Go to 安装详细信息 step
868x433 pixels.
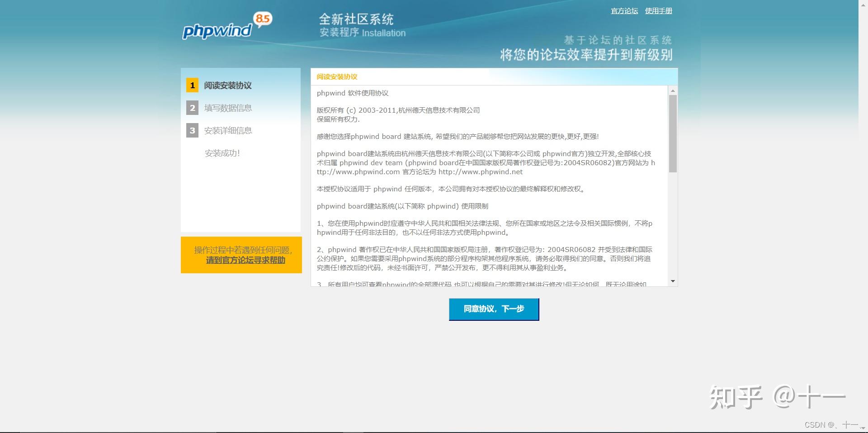coord(228,130)
